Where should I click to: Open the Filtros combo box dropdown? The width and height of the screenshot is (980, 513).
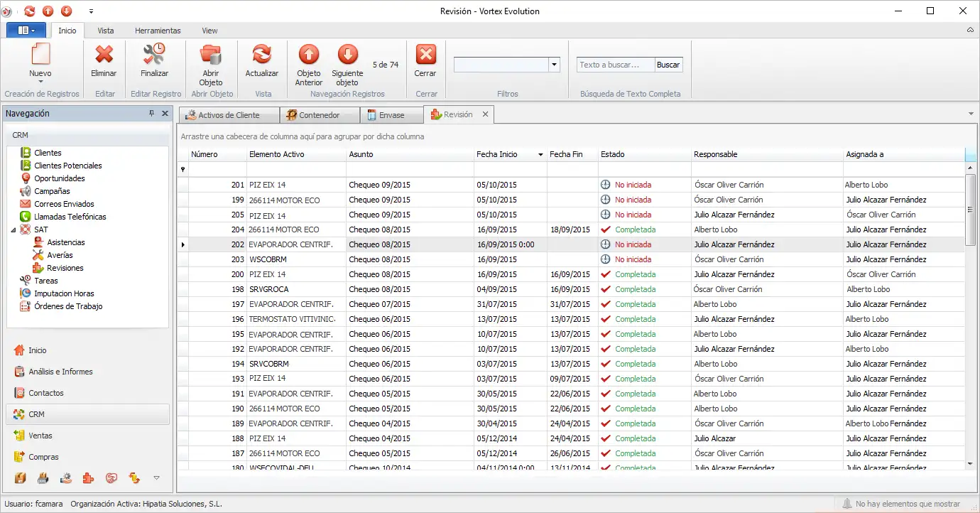[554, 65]
